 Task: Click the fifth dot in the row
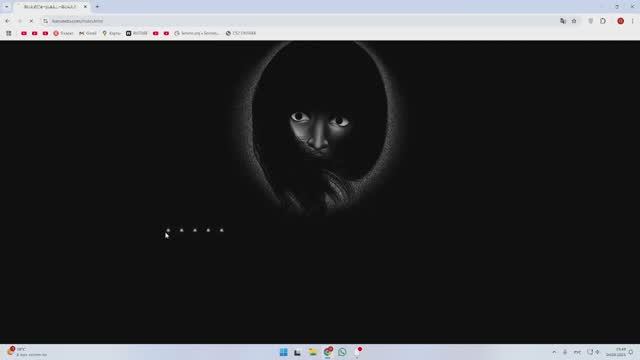tap(222, 230)
